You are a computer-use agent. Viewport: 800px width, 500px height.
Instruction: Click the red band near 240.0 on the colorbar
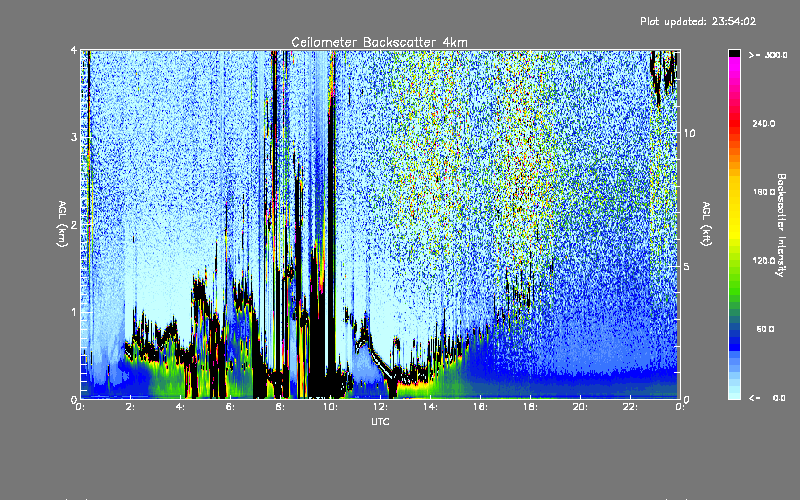coord(734,122)
